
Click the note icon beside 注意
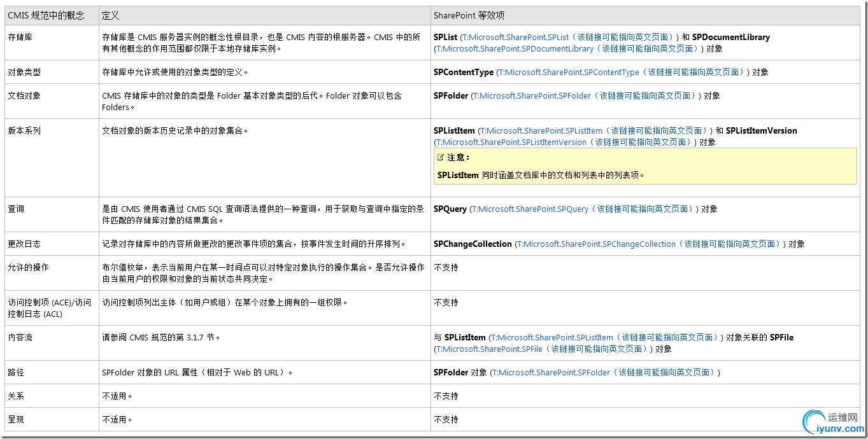441,157
